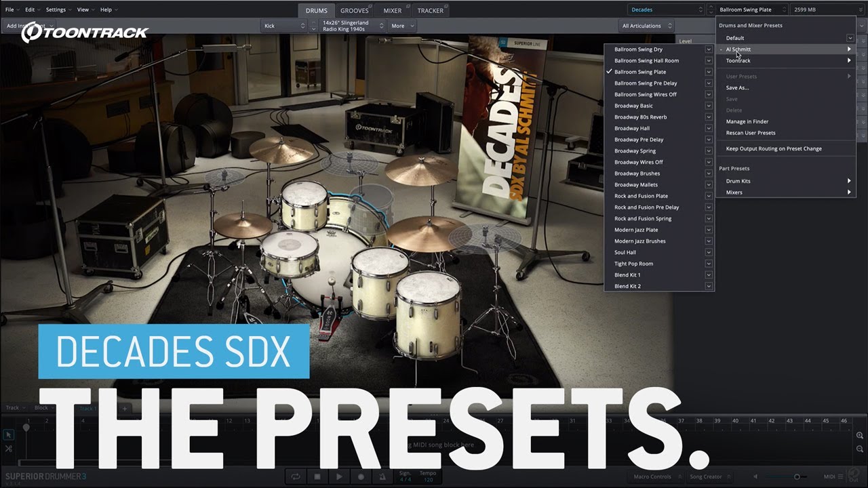Select the scissors cut tool
The width and height of the screenshot is (868, 488).
(x=8, y=449)
